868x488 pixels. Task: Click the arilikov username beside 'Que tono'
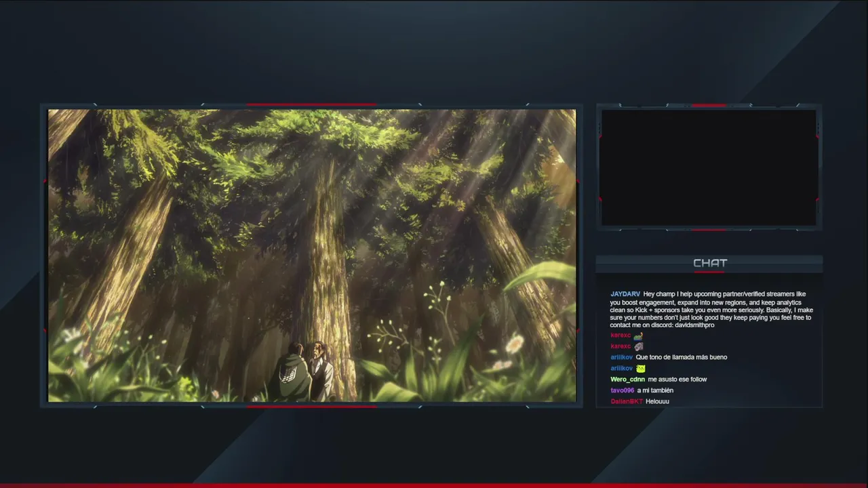(x=621, y=357)
